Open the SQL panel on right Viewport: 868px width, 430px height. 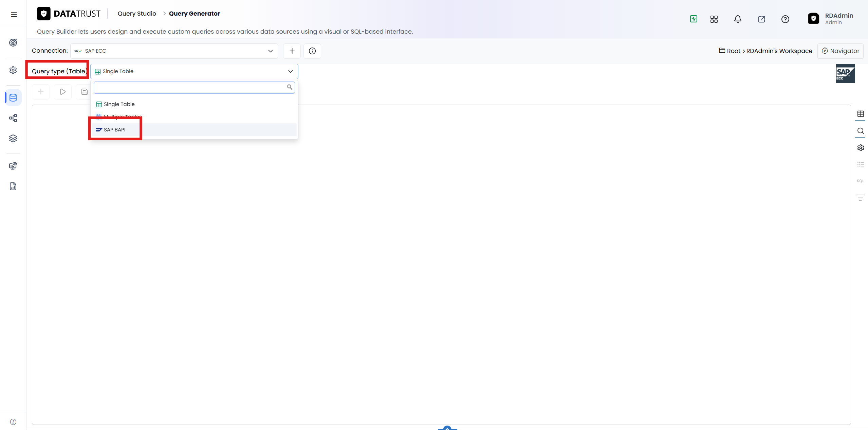861,181
